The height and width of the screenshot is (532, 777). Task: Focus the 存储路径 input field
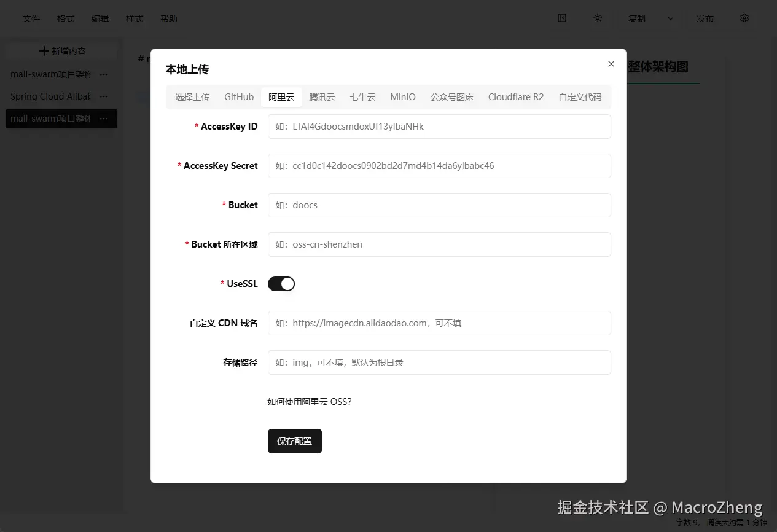[439, 362]
